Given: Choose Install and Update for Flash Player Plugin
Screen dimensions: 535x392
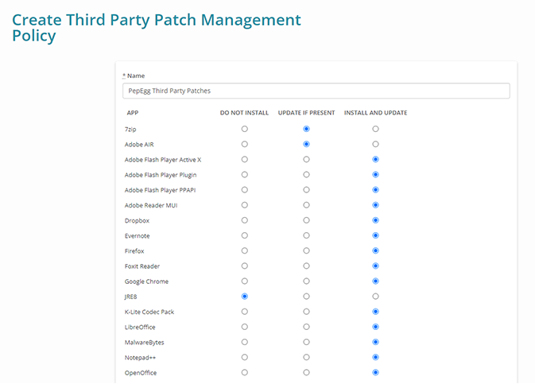Looking at the screenshot, I should 376,175.
